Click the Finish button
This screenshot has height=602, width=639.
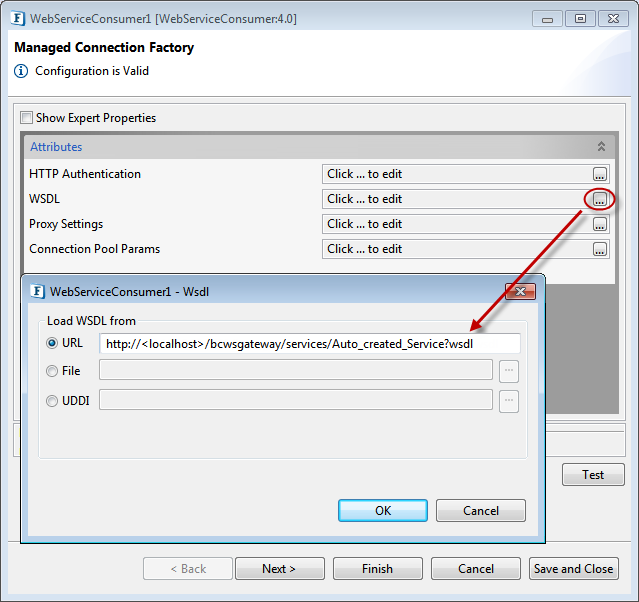point(377,568)
